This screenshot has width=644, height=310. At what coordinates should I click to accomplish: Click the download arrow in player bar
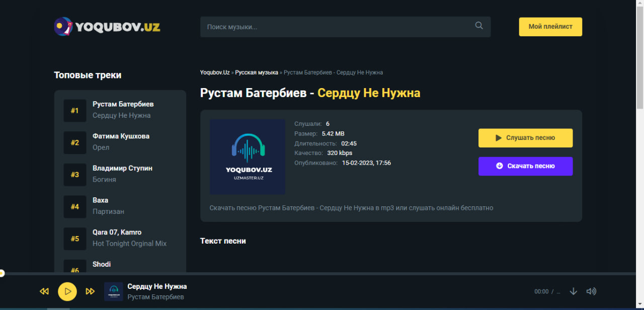tap(573, 291)
